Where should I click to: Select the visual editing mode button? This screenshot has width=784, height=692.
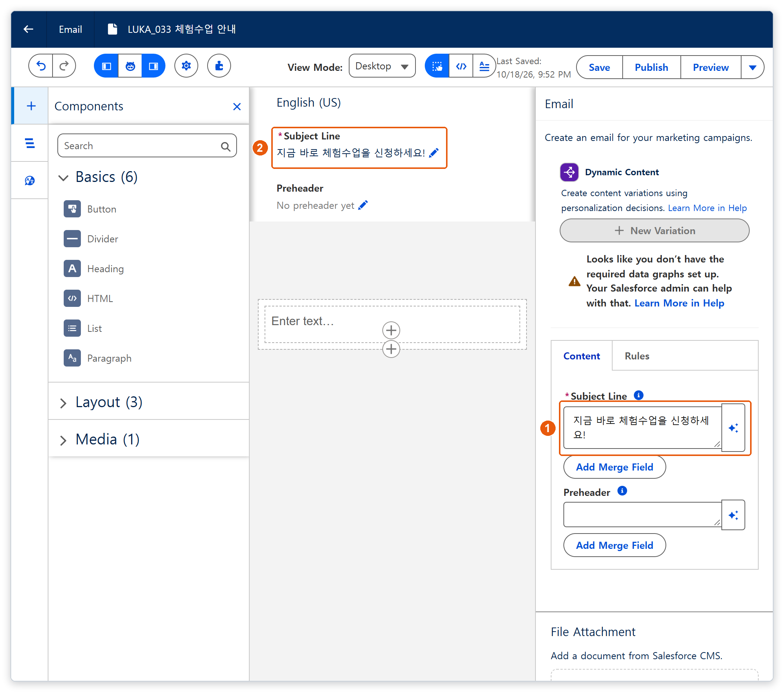tap(437, 66)
